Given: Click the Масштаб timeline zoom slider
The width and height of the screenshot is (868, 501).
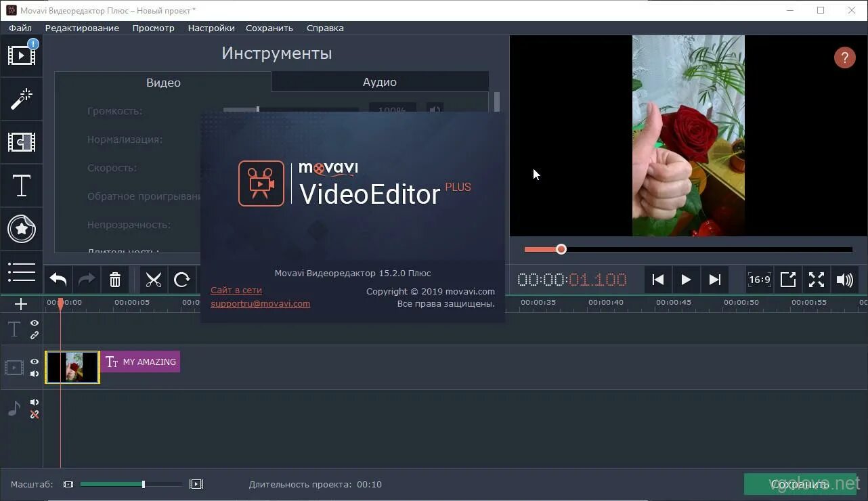Looking at the screenshot, I should pos(131,484).
